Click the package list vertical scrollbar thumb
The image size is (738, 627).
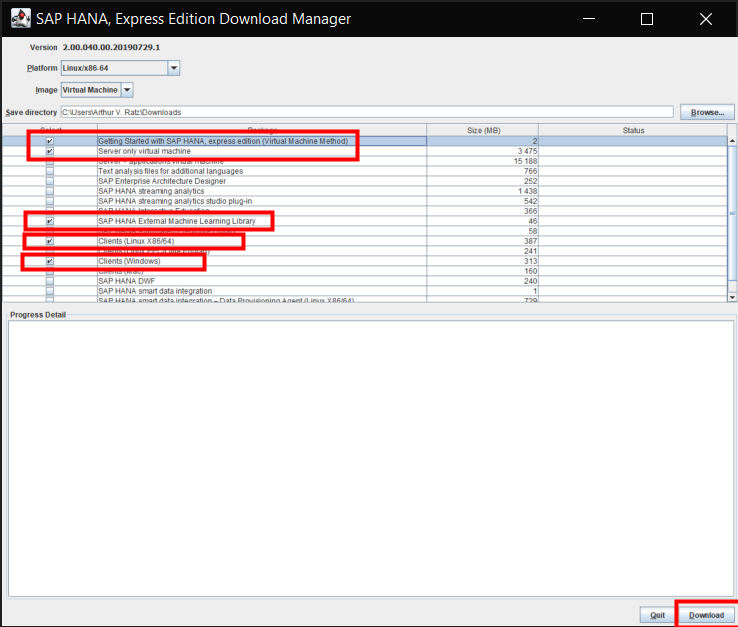[732, 213]
